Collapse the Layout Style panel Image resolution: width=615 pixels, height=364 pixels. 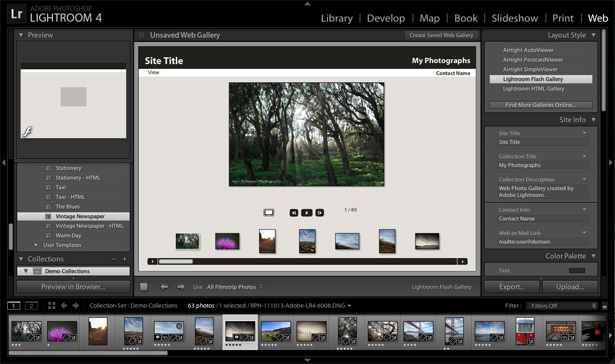(x=593, y=35)
